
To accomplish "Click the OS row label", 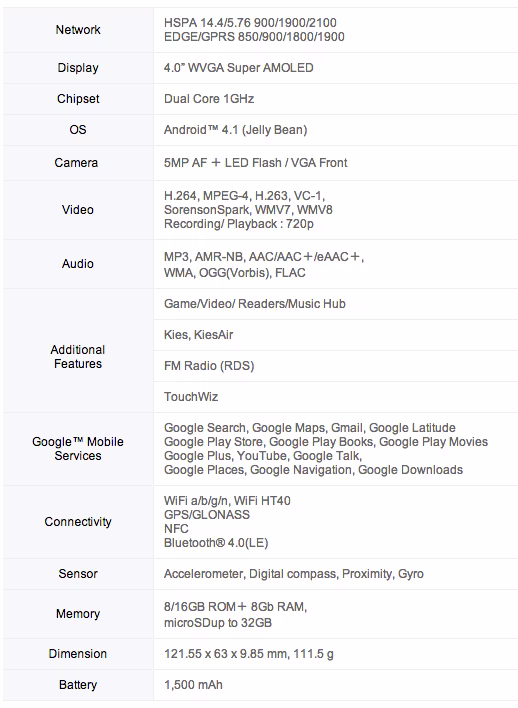I will tap(78, 130).
